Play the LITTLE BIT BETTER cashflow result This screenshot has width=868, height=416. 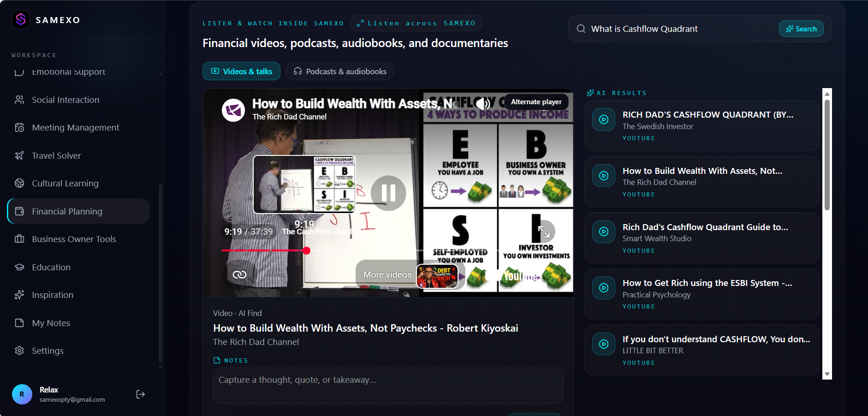coord(702,350)
